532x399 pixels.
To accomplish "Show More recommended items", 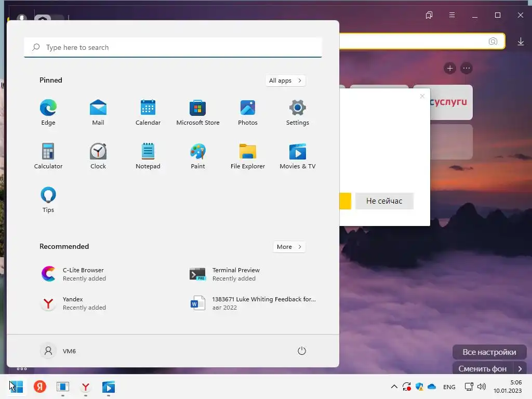I will point(289,247).
